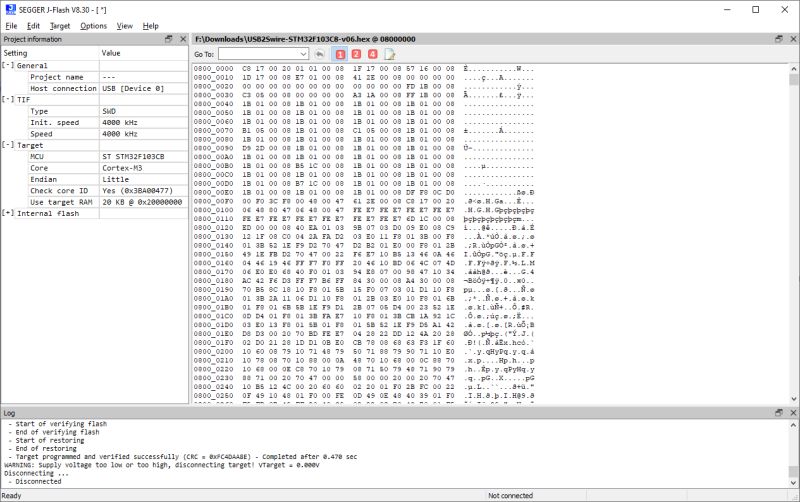Click inside the Go To address field
This screenshot has height=502, width=800.
(x=259, y=54)
